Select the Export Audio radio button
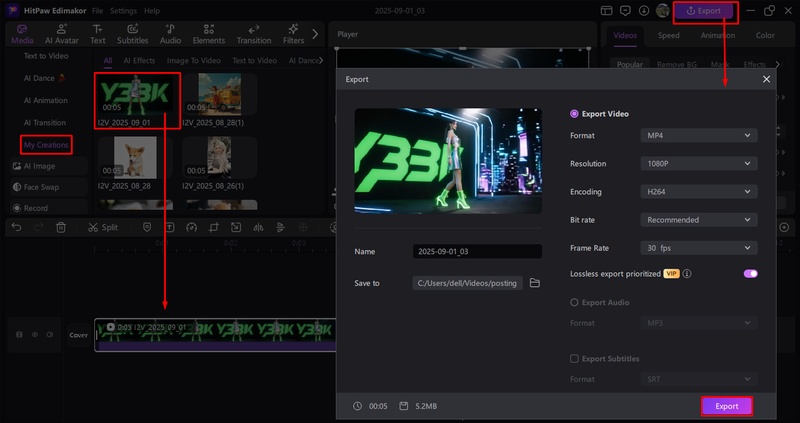 pos(574,303)
